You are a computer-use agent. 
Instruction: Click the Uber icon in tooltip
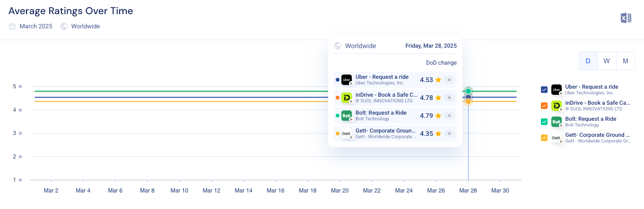pos(347,80)
